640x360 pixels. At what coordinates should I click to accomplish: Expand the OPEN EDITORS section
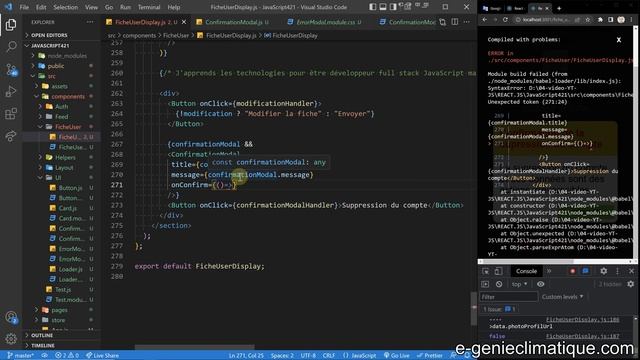tap(61, 35)
